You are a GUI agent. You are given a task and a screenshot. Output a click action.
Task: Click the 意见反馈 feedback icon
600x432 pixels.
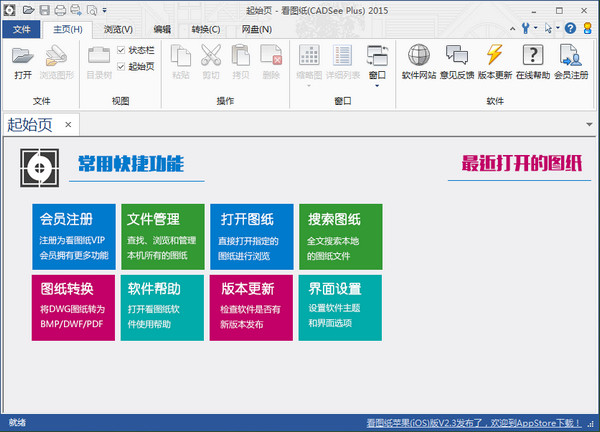[x=457, y=60]
